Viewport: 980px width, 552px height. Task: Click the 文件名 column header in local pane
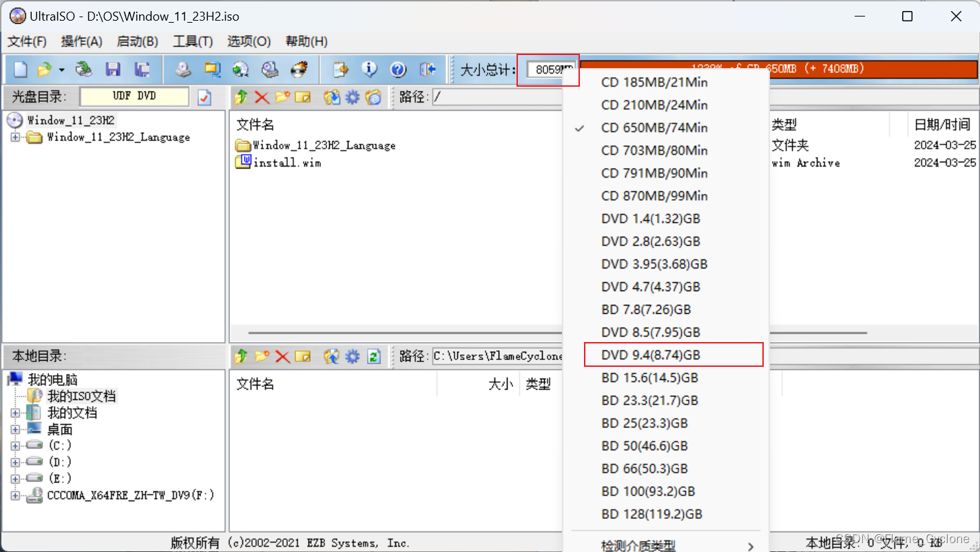[x=256, y=384]
